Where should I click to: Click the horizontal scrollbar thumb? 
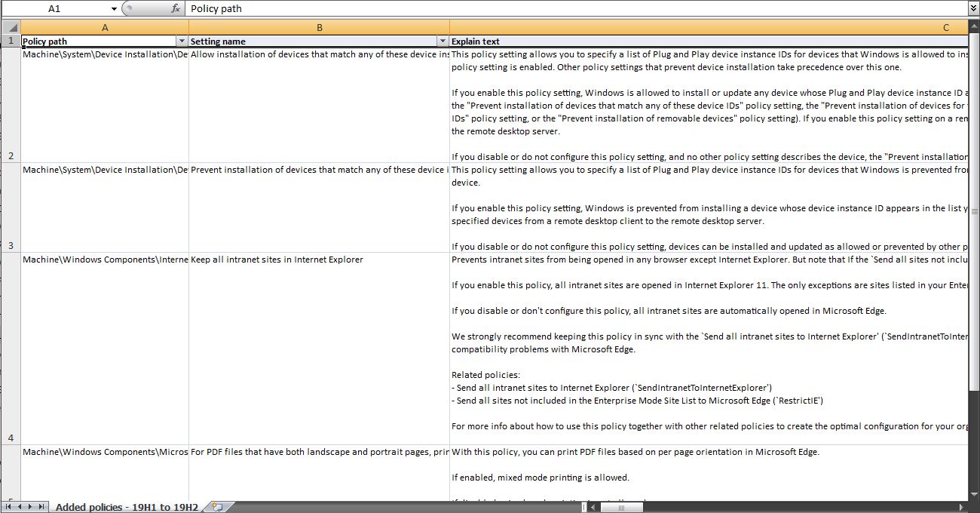point(621,507)
